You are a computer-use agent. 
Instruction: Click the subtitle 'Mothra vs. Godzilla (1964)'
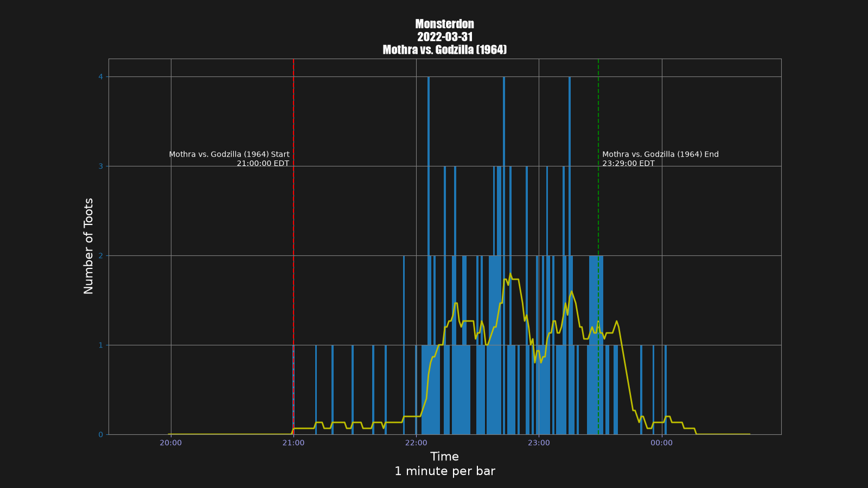tap(445, 50)
